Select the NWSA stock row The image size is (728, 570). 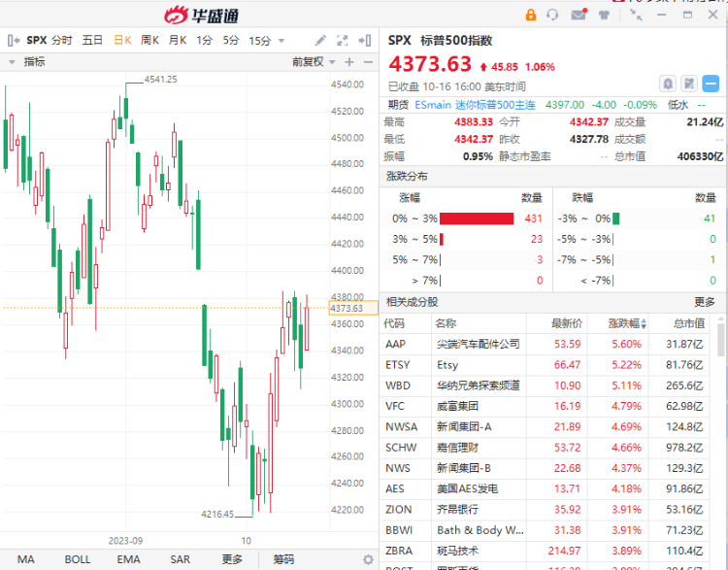545,427
